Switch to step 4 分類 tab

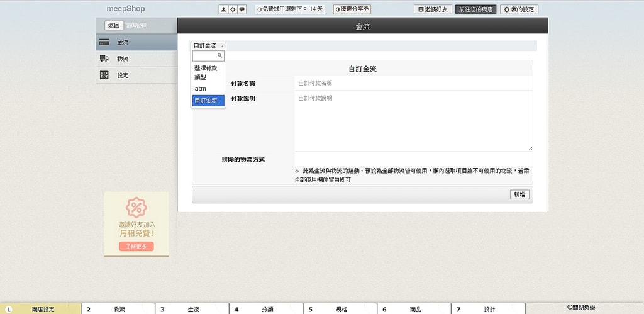tap(266, 309)
